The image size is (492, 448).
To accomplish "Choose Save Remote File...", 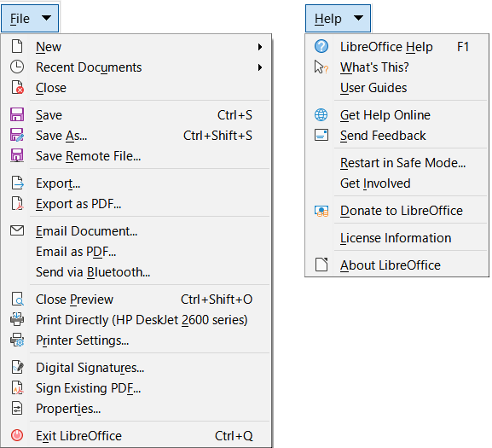I will pos(136,155).
